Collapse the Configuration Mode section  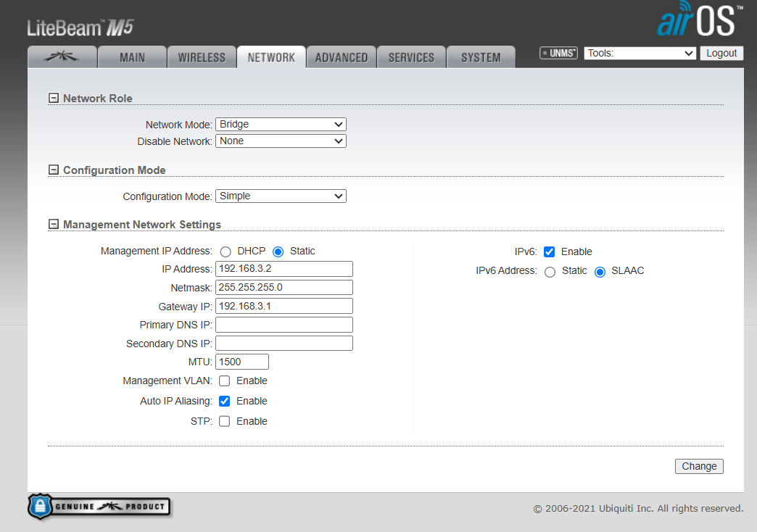53,170
